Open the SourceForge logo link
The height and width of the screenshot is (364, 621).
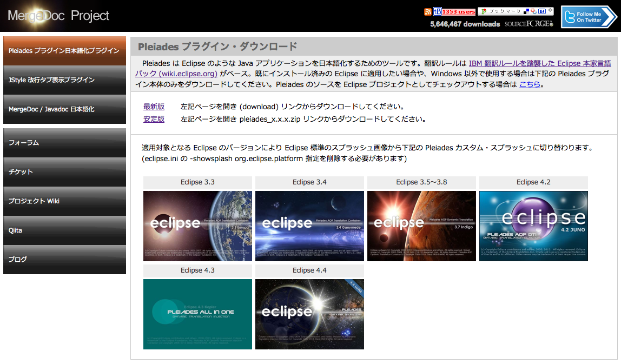click(528, 24)
